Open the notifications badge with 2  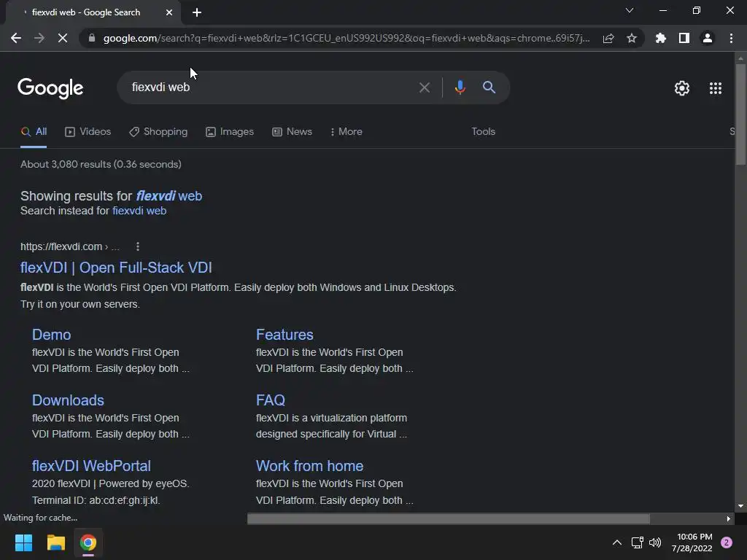point(727,542)
